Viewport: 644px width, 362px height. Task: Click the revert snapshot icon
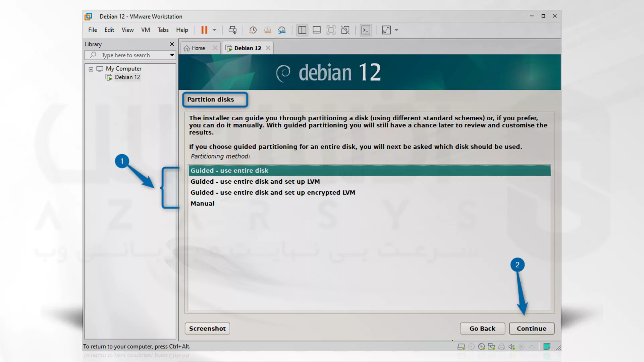click(x=268, y=29)
